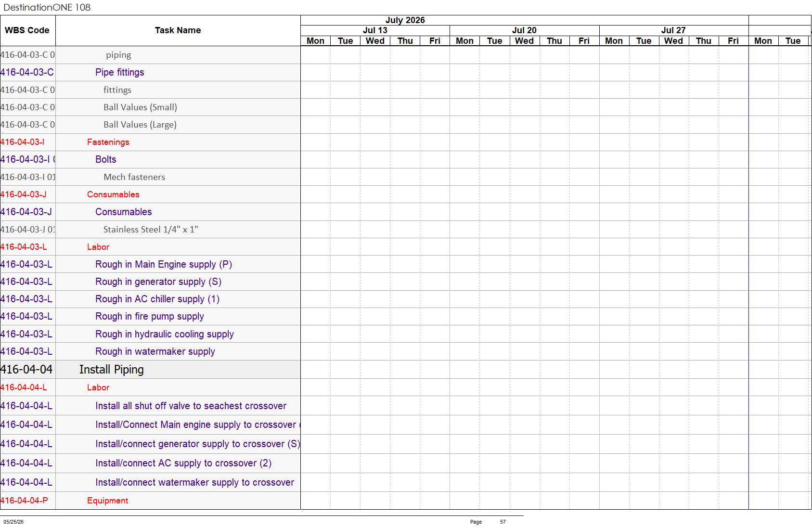The image size is (812, 528).
Task: Click the DestinationONE 108 title
Action: coord(47,7)
